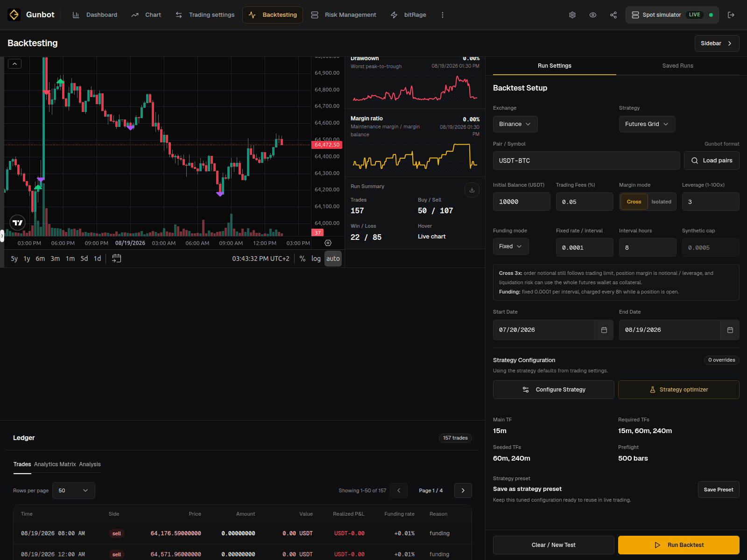747x560 pixels.
Task: Click the 64,472.50 current price label
Action: coord(327,145)
